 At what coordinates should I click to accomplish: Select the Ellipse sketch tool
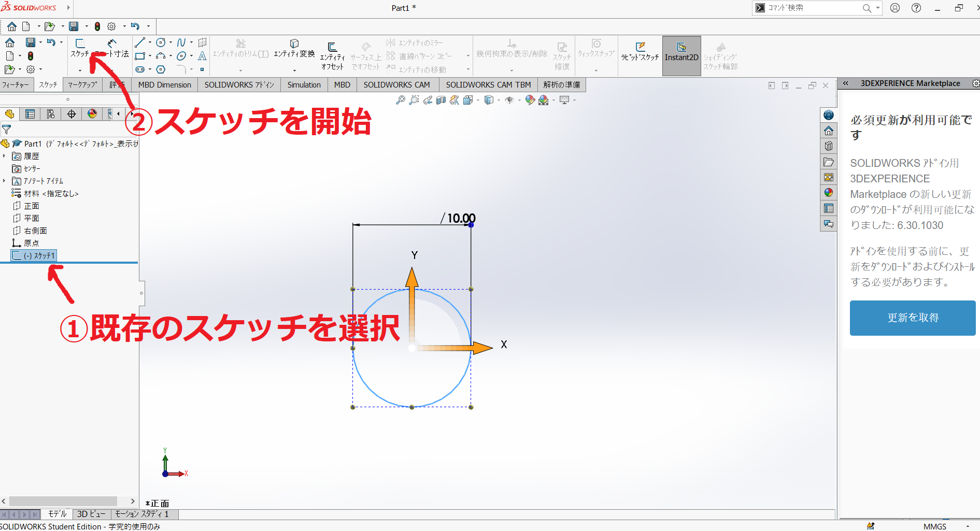pyautogui.click(x=181, y=56)
